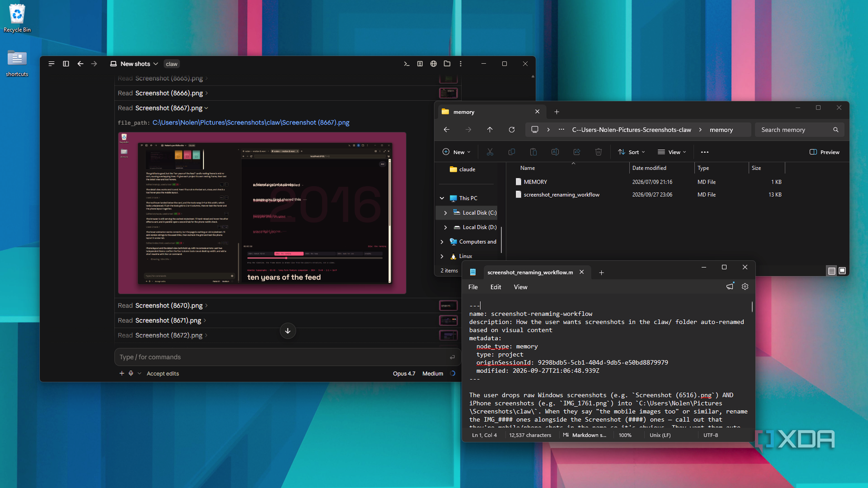Open the hamburger menu in the Claude window
Viewport: 868px width, 488px height.
pyautogui.click(x=52, y=64)
